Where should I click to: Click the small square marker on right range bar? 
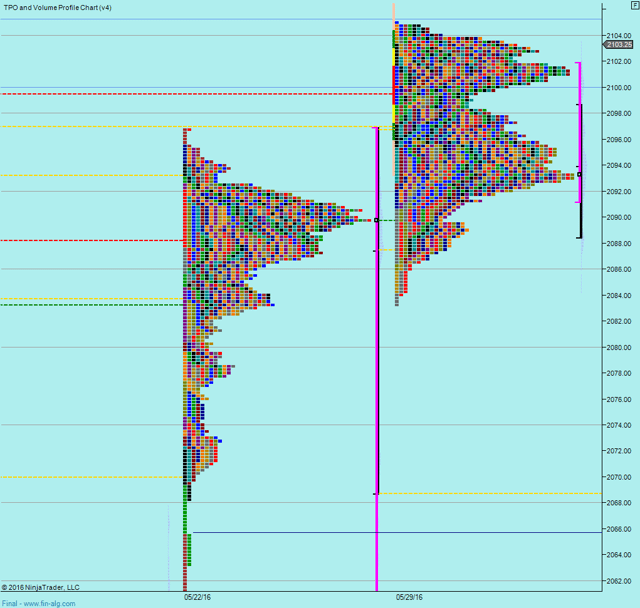click(579, 174)
